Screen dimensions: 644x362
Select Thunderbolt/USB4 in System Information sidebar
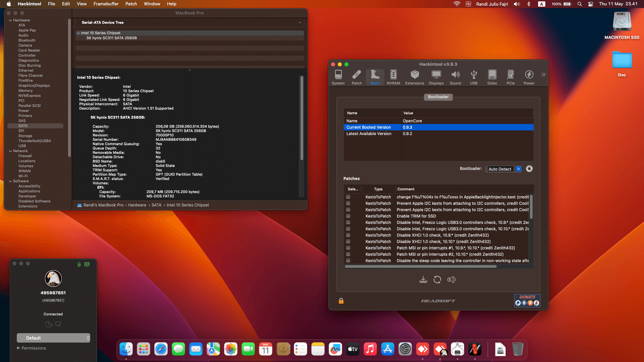(35, 141)
